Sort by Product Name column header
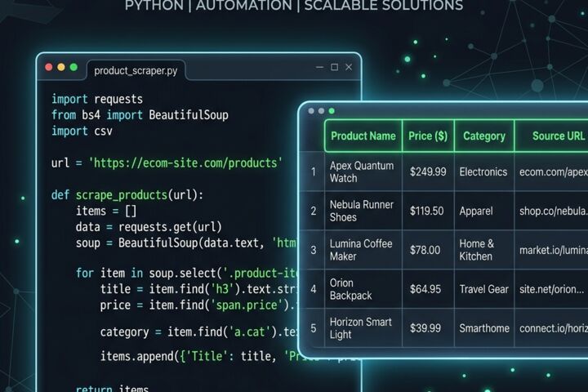588x392 pixels. [363, 136]
